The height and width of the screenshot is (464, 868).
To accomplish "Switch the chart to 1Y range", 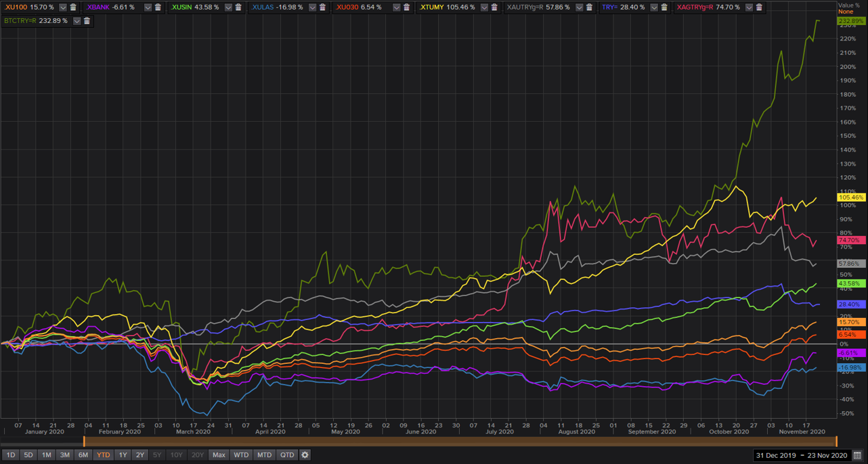I will point(123,455).
